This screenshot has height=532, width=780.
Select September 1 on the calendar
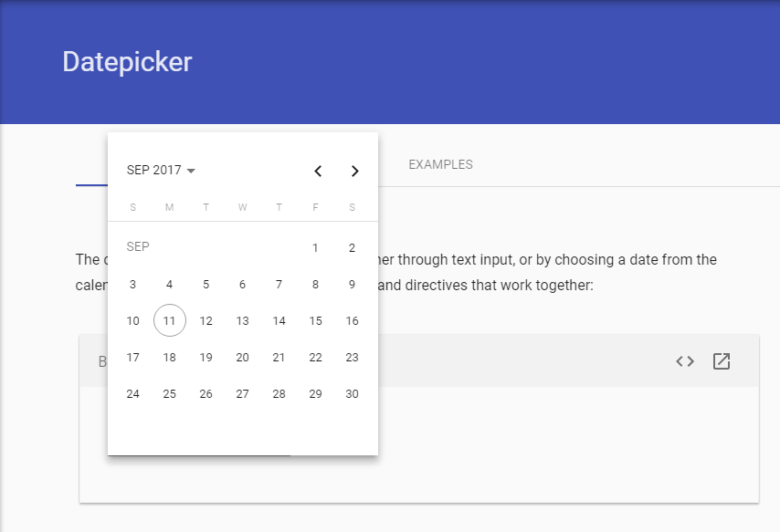(315, 247)
